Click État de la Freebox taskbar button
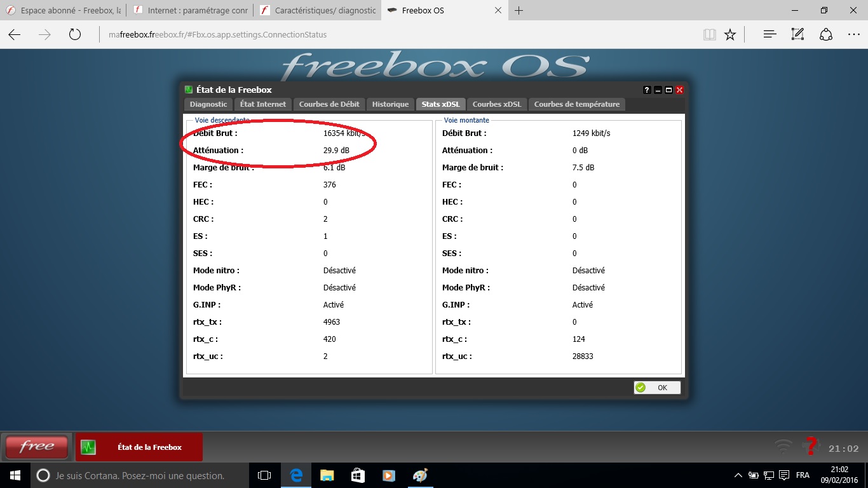The image size is (868, 488). click(139, 447)
